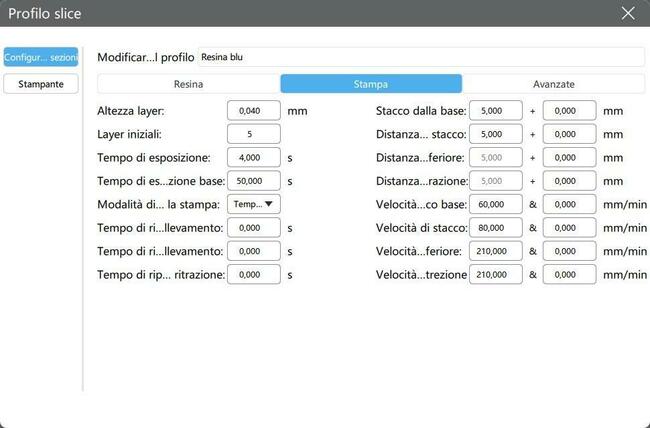Edit the Tempo di esposizione value
This screenshot has height=428, width=650.
coord(254,157)
